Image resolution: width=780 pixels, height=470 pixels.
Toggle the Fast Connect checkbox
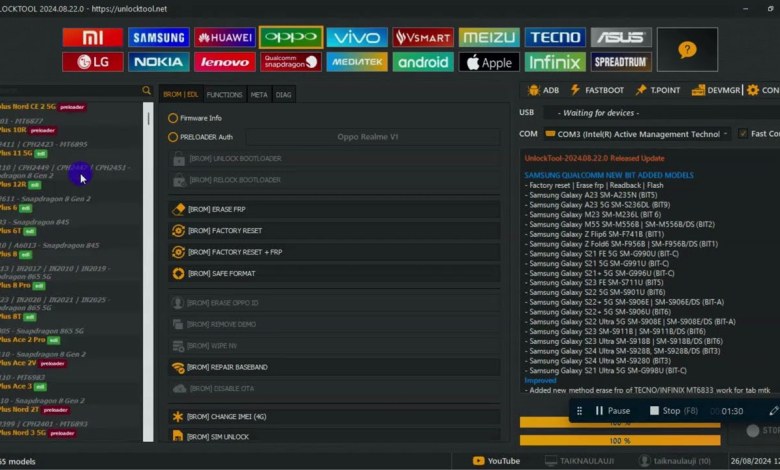click(742, 133)
